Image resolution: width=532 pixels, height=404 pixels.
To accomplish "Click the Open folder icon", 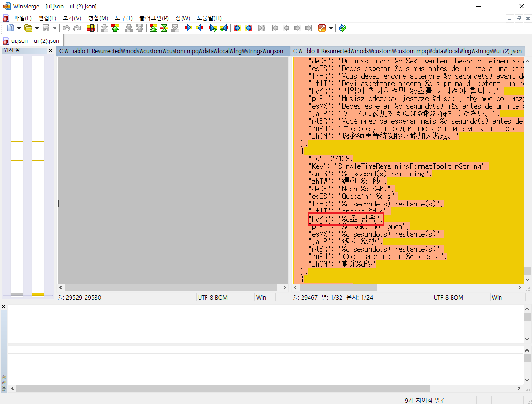I will [x=29, y=28].
